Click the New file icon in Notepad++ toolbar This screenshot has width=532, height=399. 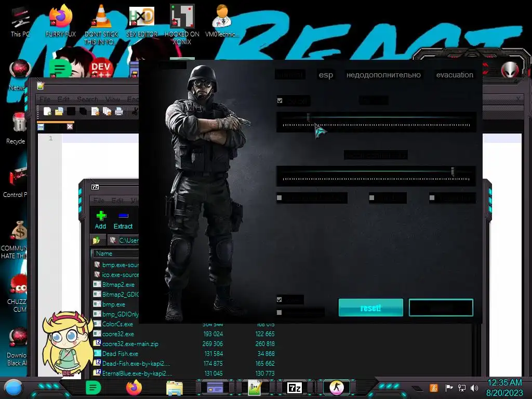[47, 111]
